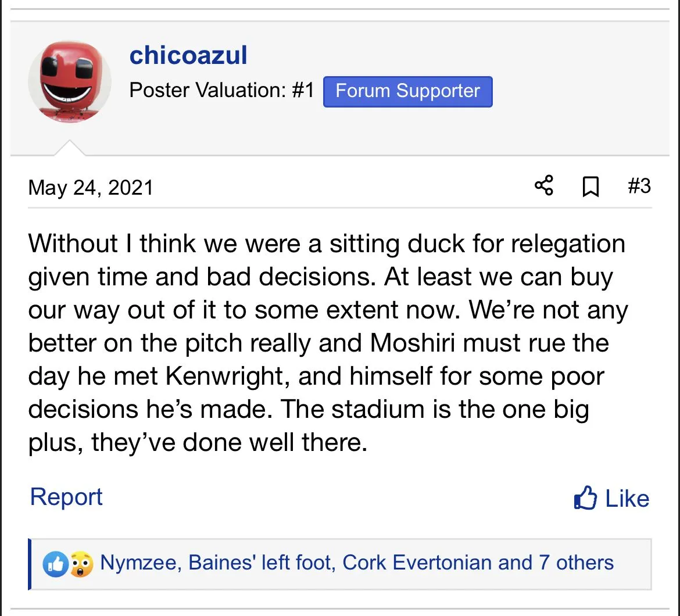Show the 7 others who reacted
This screenshot has width=680, height=616.
pos(575,563)
